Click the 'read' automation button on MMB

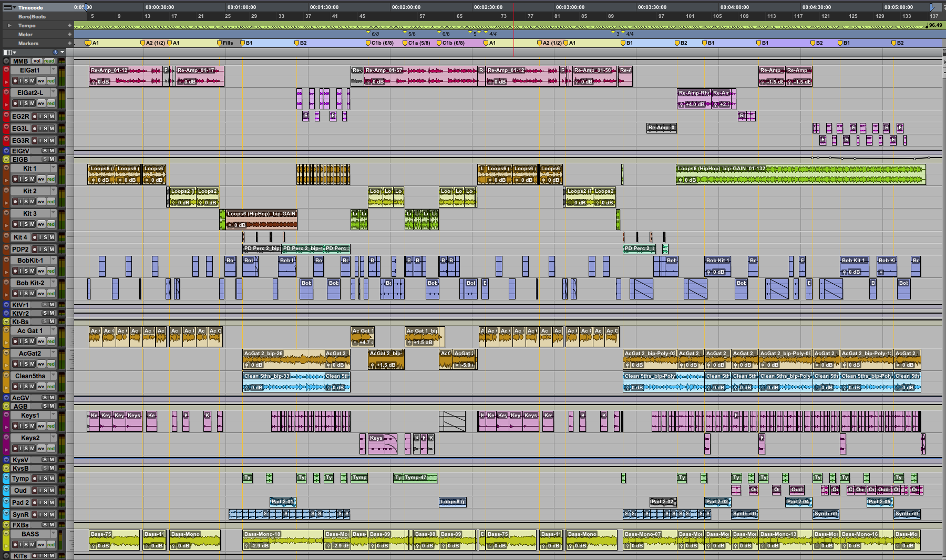49,61
